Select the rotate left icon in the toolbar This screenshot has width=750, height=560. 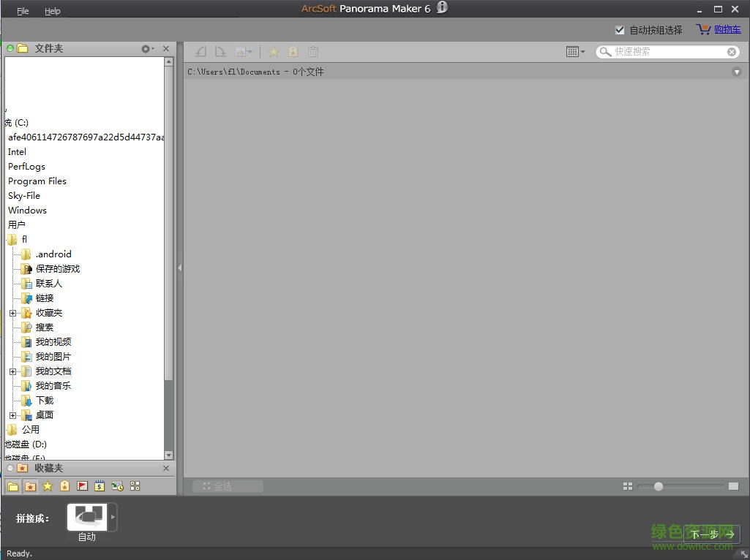(x=200, y=51)
